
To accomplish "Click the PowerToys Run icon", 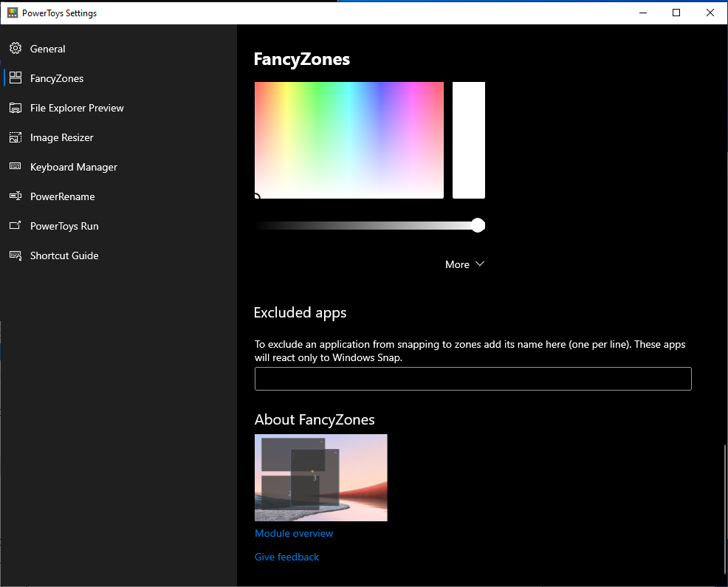I will (x=16, y=226).
